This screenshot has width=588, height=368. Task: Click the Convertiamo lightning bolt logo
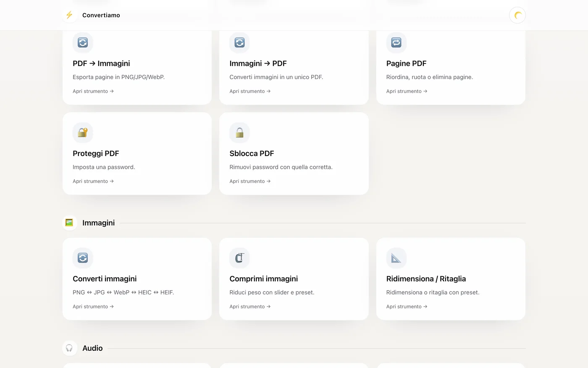(x=69, y=15)
